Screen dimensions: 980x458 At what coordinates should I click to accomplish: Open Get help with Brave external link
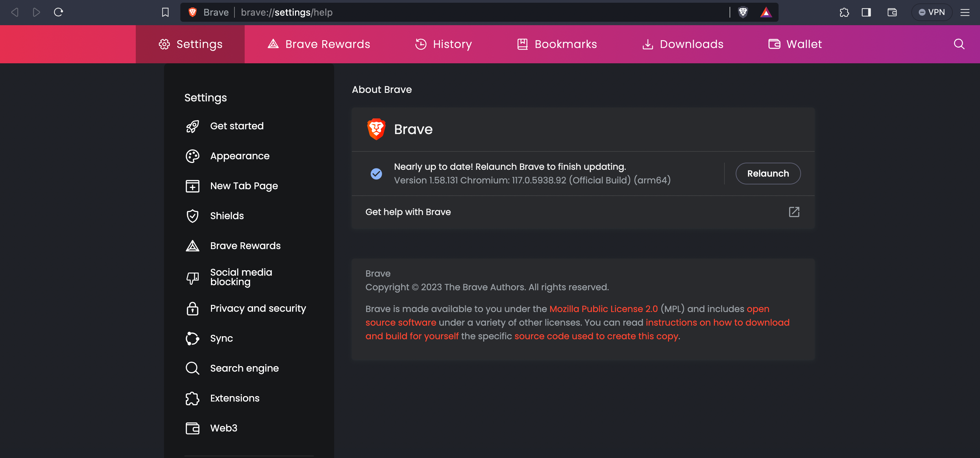[794, 212]
